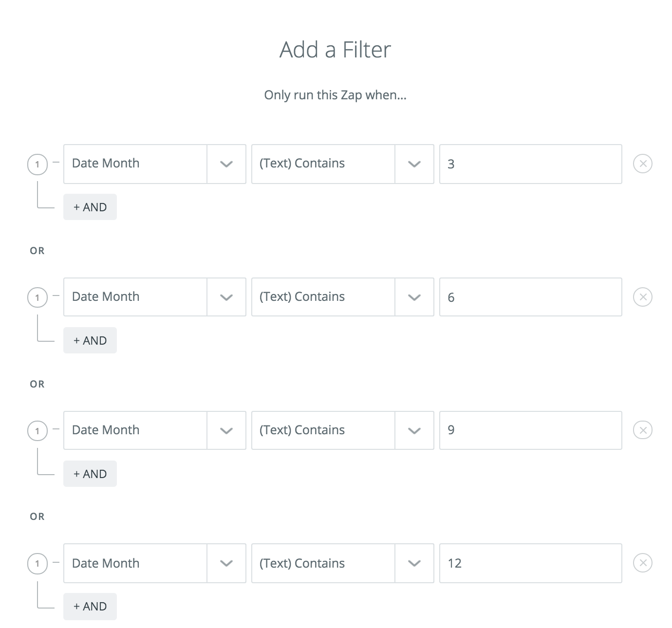Add AND condition below the value 9 rule
Image resolution: width=672 pixels, height=628 pixels.
(x=90, y=474)
